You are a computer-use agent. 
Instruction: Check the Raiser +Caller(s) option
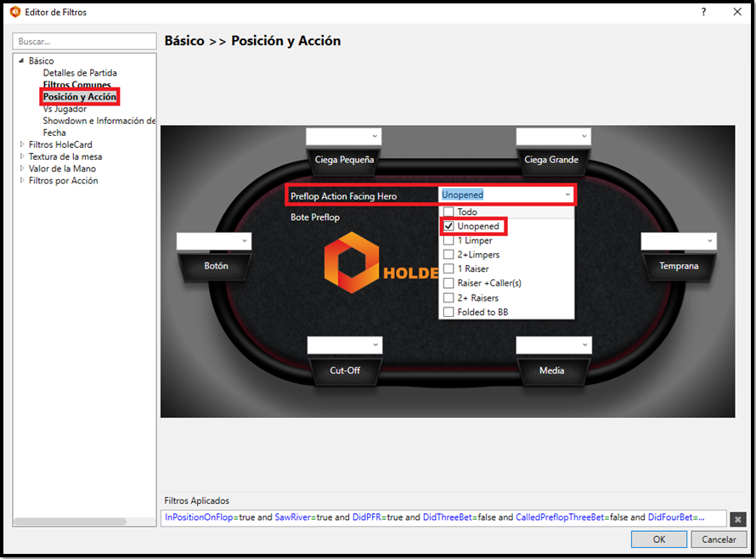click(449, 283)
